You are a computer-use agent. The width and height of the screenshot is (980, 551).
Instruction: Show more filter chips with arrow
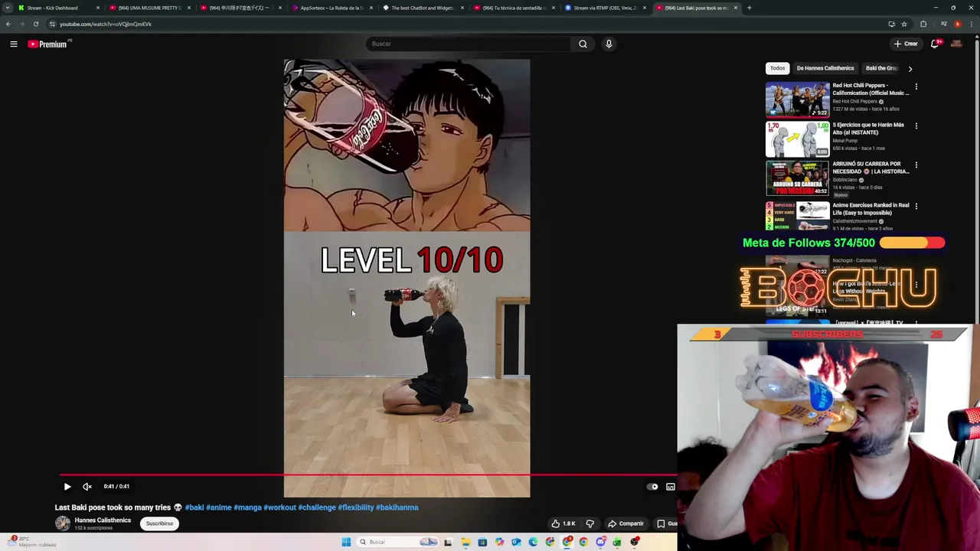[910, 69]
